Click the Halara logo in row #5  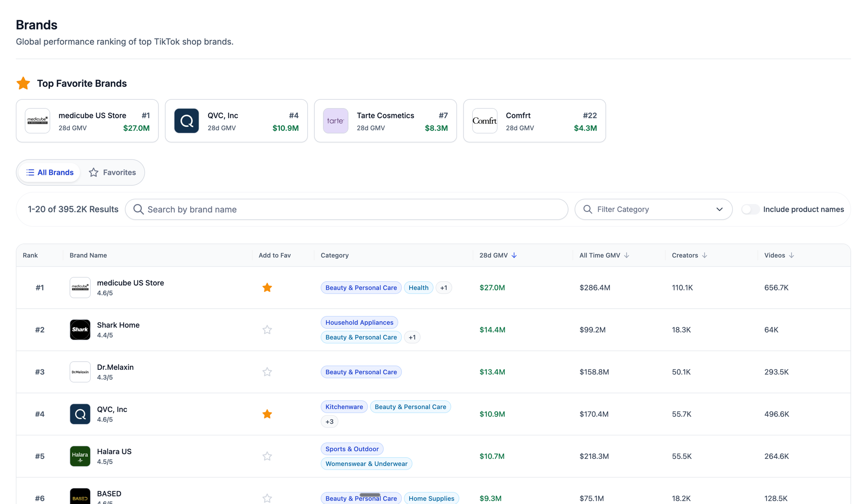click(80, 456)
